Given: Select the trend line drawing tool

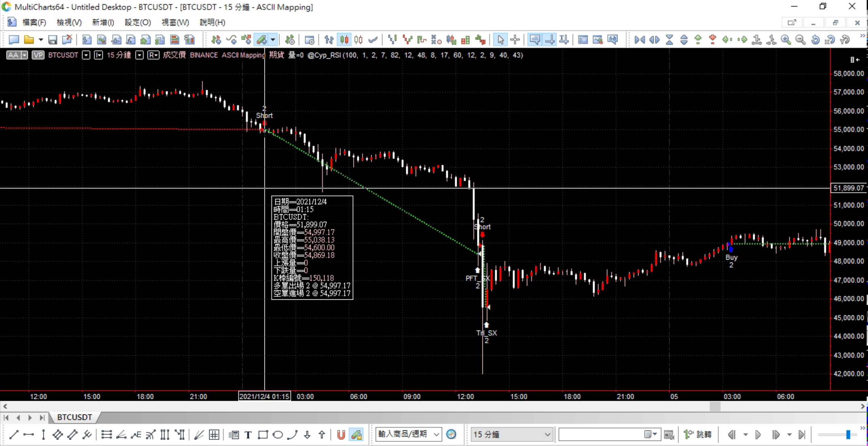Looking at the screenshot, I should click(14, 434).
